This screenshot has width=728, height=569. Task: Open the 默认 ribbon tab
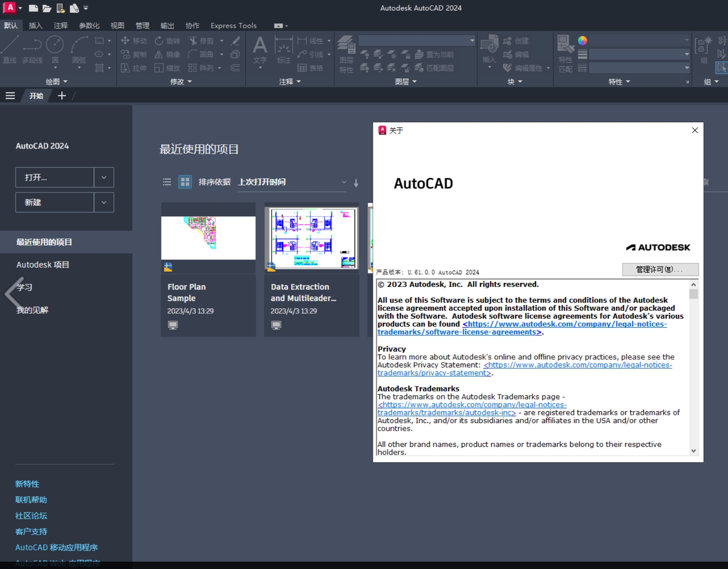tap(10, 26)
